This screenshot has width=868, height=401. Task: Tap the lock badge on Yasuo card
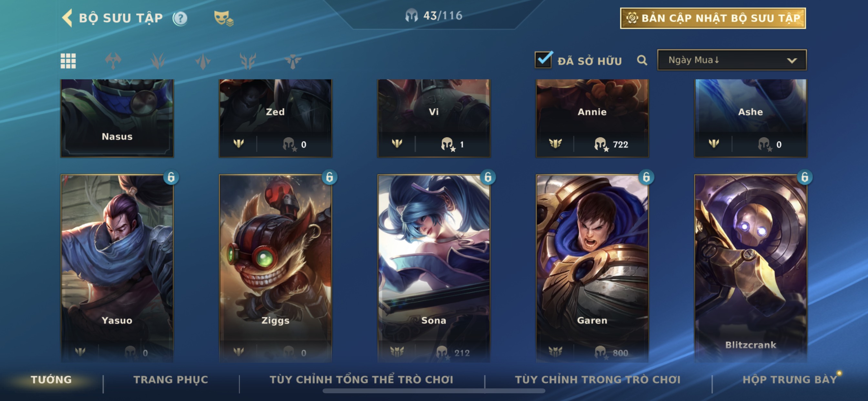(x=171, y=177)
